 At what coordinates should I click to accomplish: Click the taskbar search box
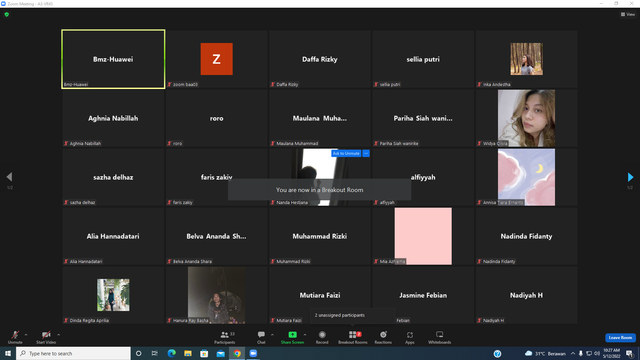[73, 353]
